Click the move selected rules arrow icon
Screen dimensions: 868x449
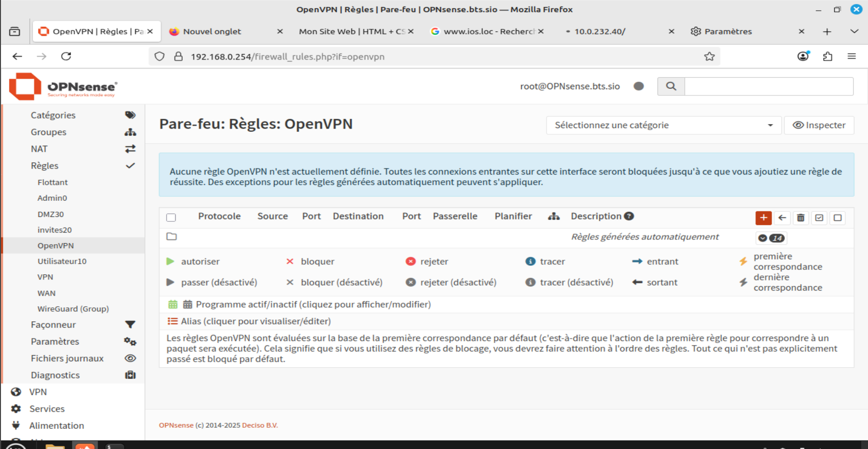tap(782, 217)
